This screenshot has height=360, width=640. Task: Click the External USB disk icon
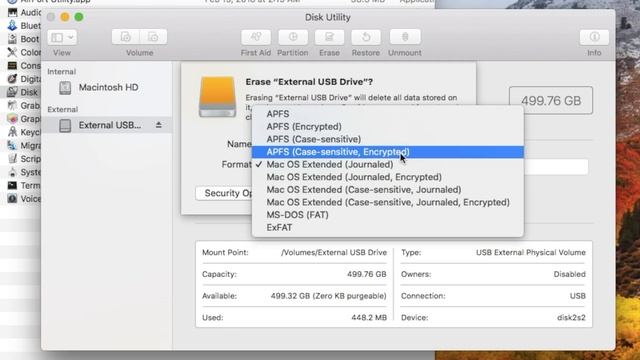[x=65, y=125]
